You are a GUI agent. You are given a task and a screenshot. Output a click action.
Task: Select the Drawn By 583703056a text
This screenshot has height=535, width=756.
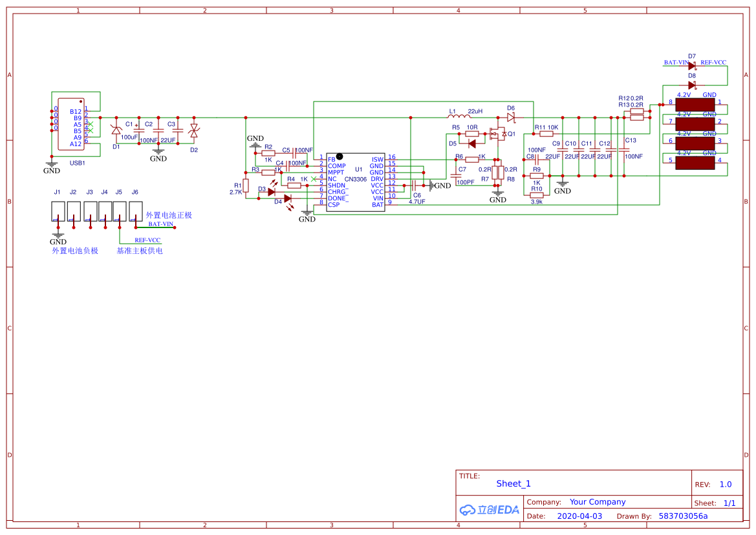[x=683, y=516]
